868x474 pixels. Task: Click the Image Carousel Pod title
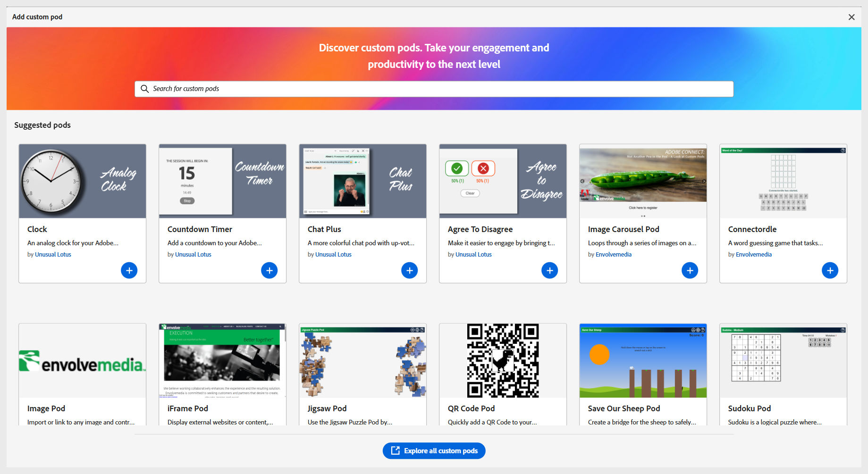tap(624, 229)
